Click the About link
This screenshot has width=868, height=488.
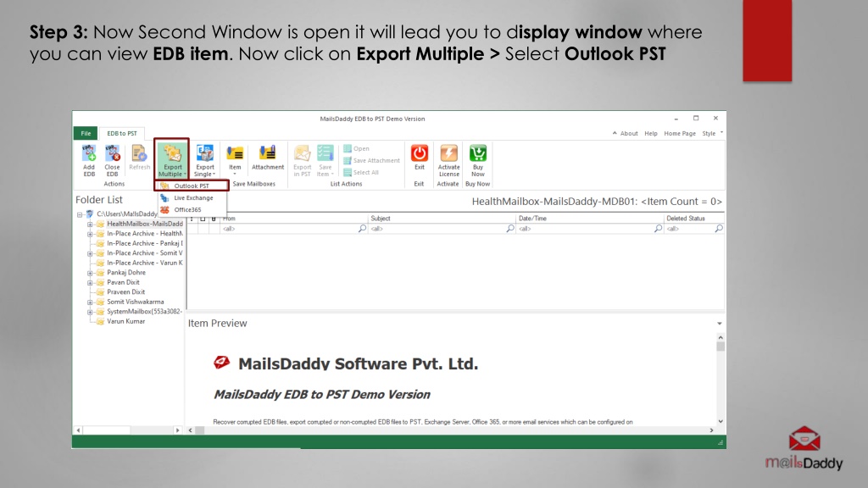pos(629,133)
